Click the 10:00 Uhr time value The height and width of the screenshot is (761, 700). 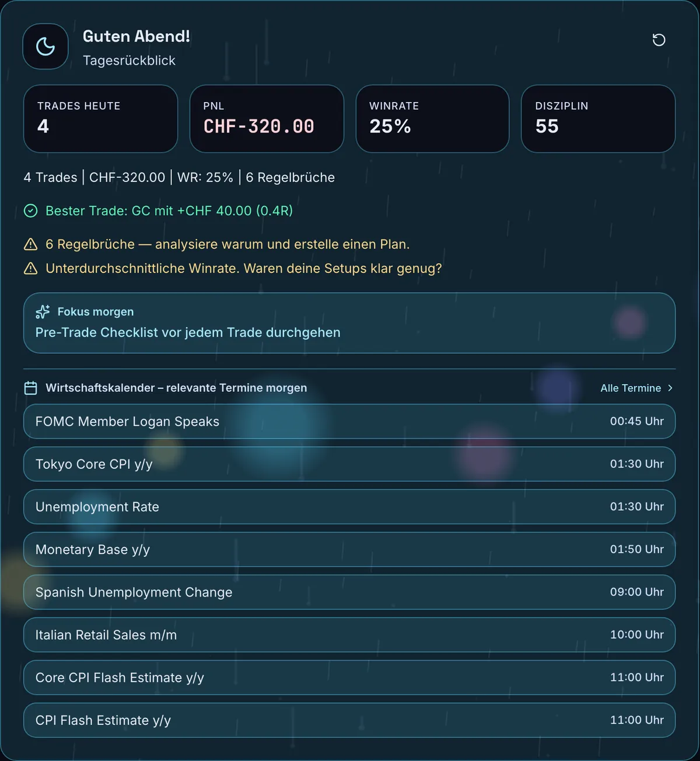point(637,634)
